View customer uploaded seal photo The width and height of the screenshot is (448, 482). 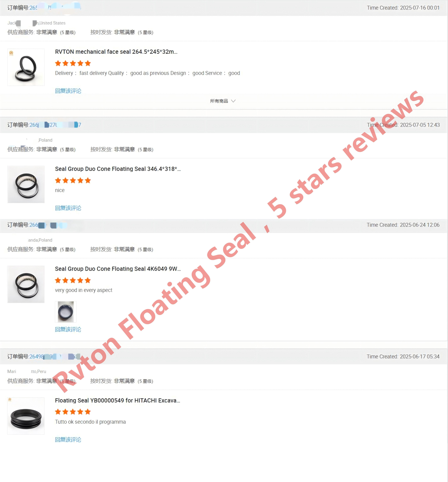(x=66, y=312)
